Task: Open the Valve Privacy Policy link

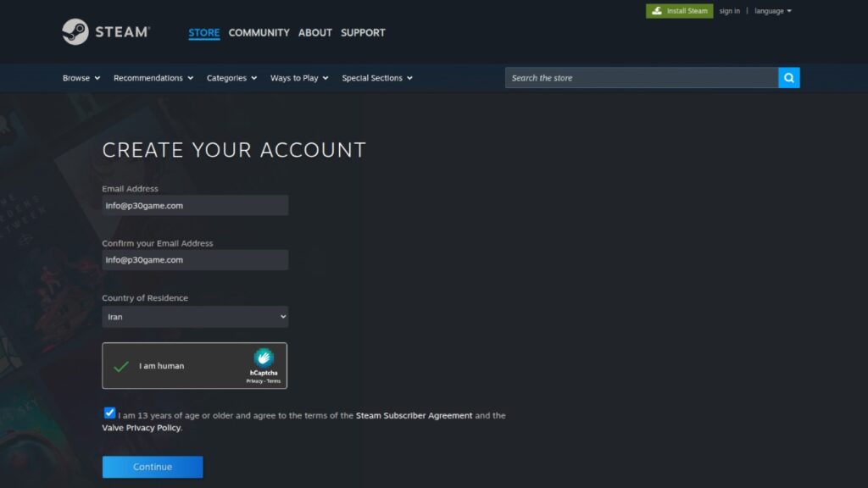Action: [142, 428]
